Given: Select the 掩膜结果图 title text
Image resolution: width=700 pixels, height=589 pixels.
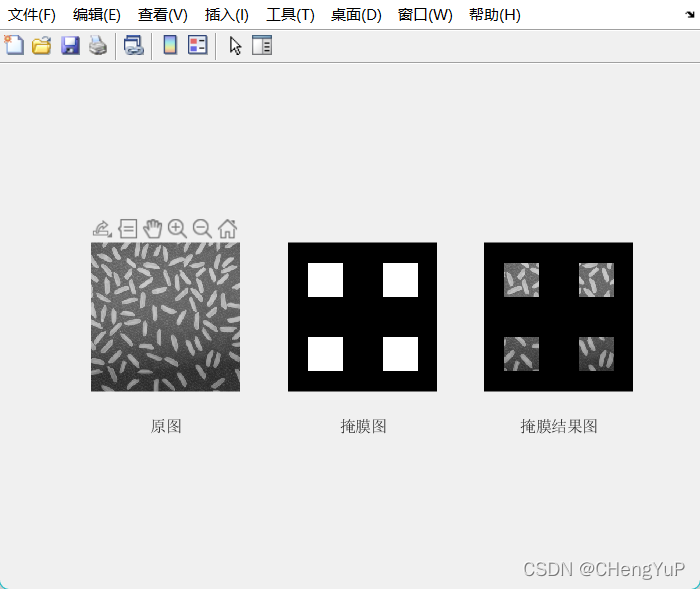Looking at the screenshot, I should pyautogui.click(x=558, y=426).
